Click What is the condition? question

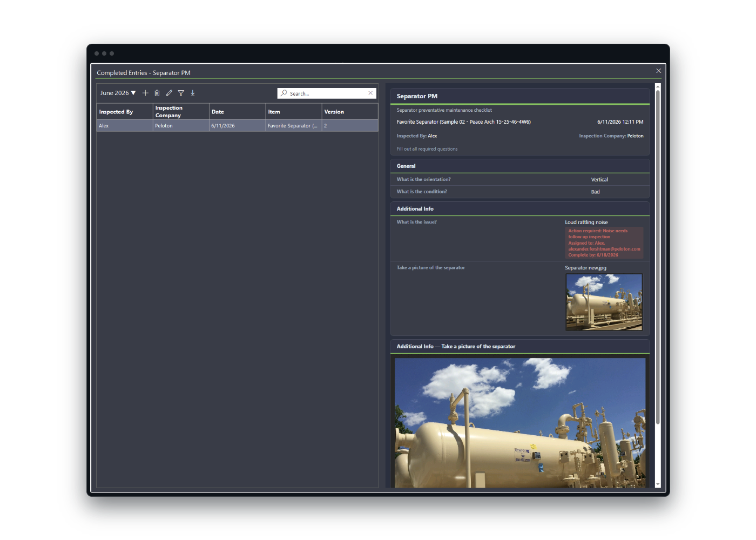tap(422, 192)
